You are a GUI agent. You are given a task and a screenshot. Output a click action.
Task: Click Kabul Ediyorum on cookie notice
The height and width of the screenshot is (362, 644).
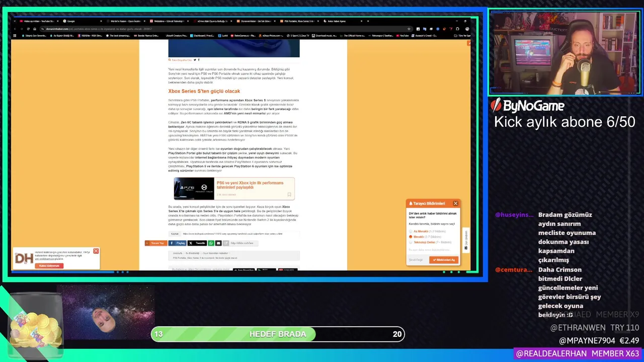click(x=49, y=265)
